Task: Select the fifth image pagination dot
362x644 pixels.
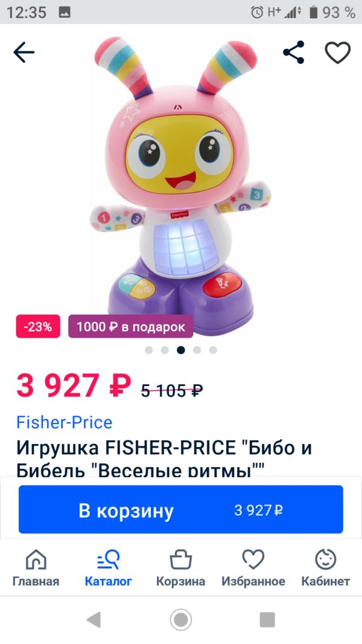Action: pyautogui.click(x=213, y=350)
